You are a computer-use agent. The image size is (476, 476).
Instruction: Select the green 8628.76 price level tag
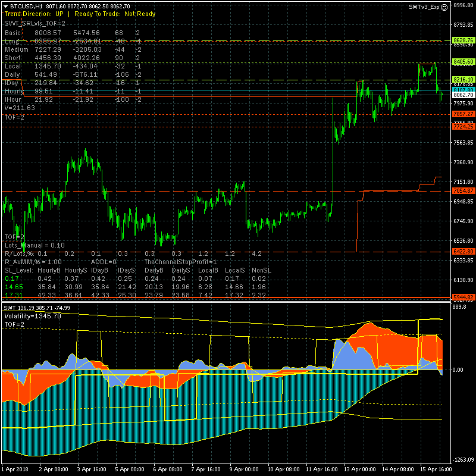463,40
